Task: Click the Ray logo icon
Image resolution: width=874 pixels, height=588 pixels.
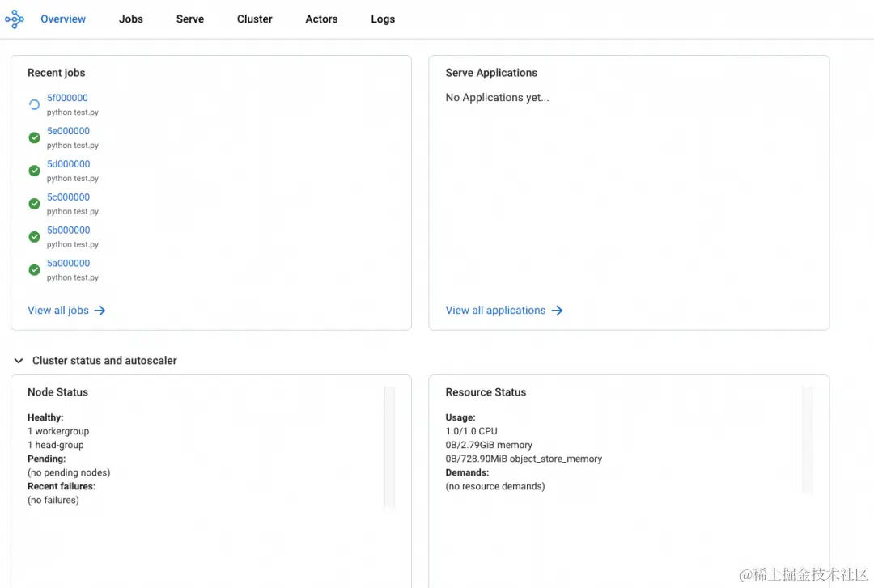Action: point(15,19)
